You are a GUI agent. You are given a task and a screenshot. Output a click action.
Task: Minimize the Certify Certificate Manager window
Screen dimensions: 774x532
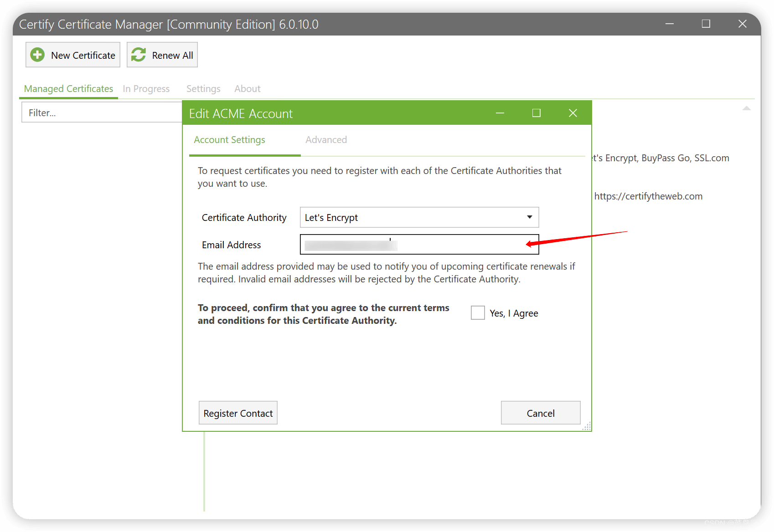670,24
